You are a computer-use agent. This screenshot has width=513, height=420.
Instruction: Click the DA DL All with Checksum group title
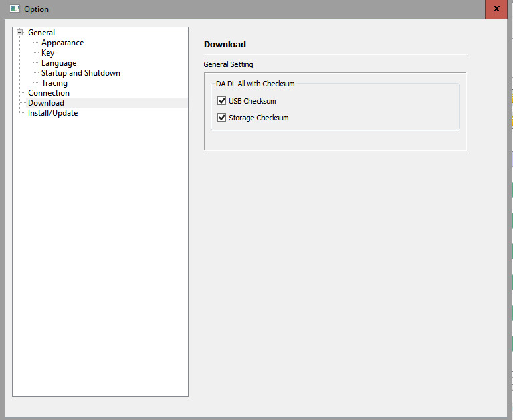click(x=255, y=84)
